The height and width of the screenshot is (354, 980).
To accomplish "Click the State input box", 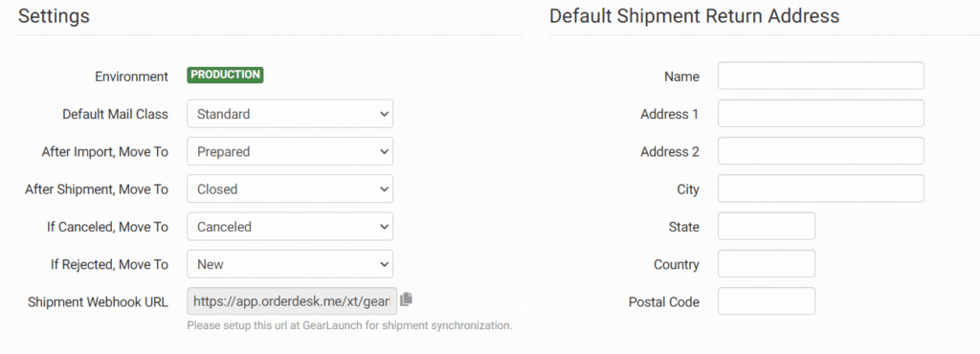I will pos(767,227).
